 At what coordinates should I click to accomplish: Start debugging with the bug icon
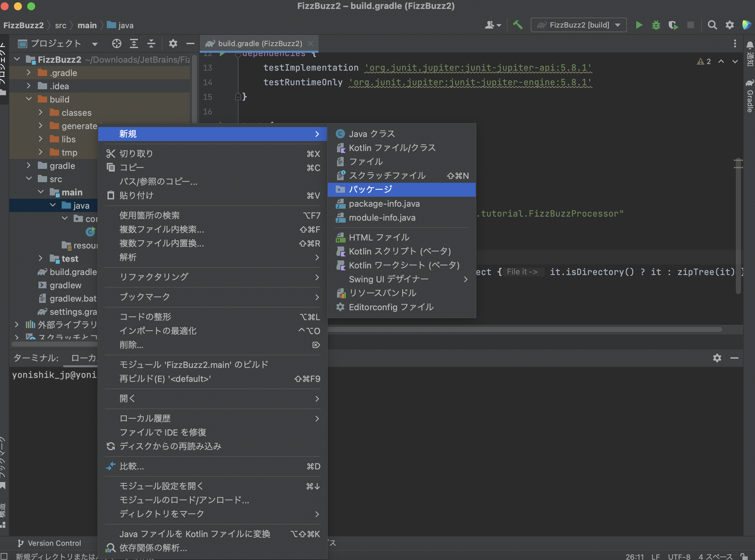click(656, 25)
